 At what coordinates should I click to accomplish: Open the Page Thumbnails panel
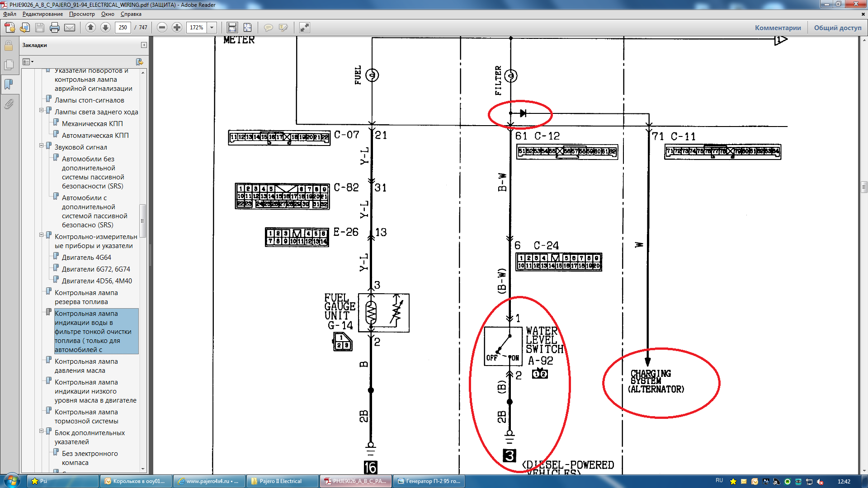pyautogui.click(x=9, y=65)
